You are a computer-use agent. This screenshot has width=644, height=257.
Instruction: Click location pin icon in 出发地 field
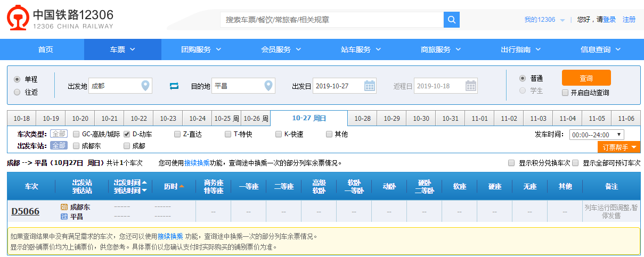pyautogui.click(x=145, y=86)
